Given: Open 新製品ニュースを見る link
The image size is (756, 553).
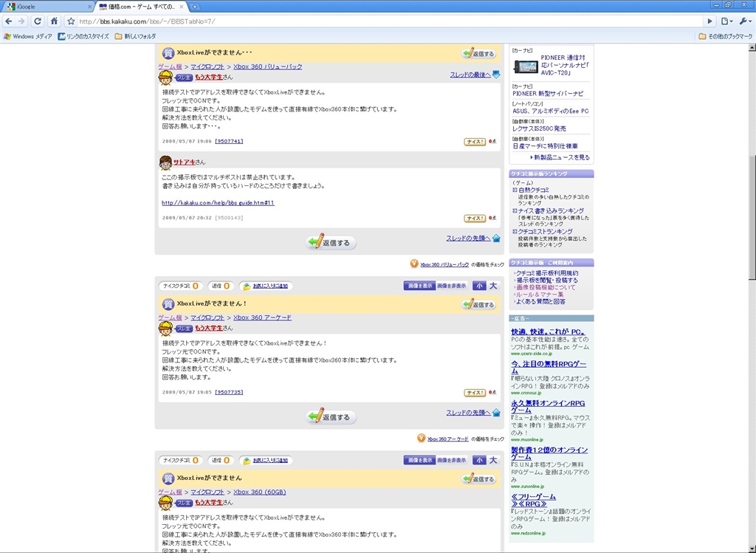Looking at the screenshot, I should pos(562,158).
